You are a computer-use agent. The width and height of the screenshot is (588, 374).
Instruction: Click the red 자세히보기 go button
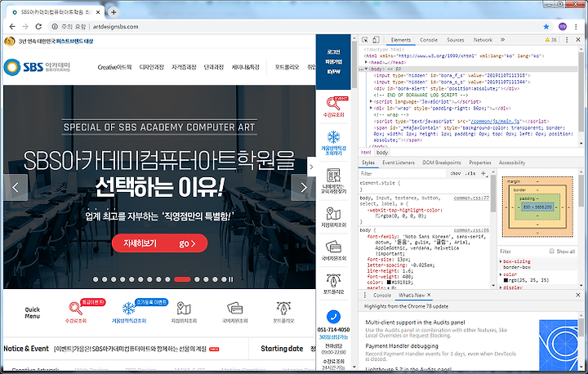[159, 243]
